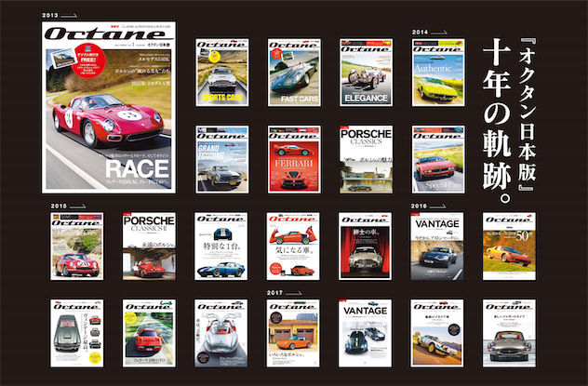The height and width of the screenshot is (386, 588).
Task: Open the large RACE cover from 2013
Action: 109,107
